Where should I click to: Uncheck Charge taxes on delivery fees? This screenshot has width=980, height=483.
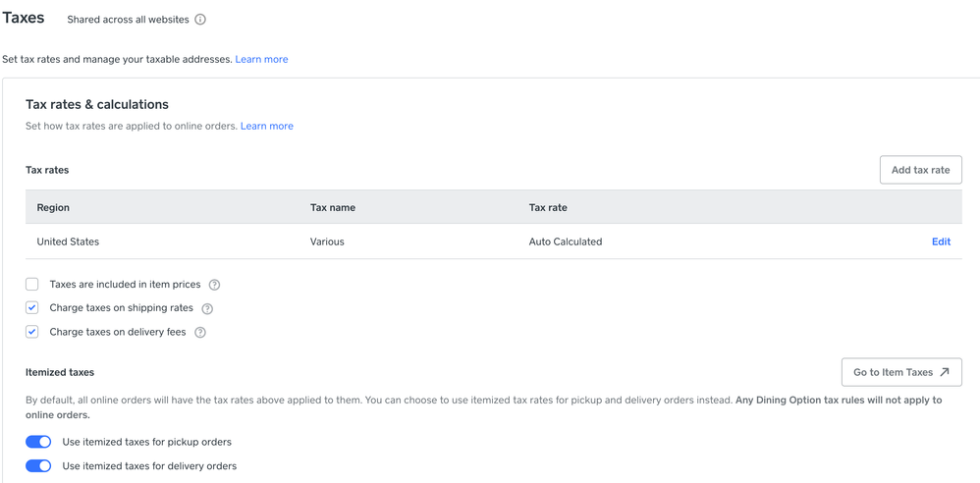32,332
